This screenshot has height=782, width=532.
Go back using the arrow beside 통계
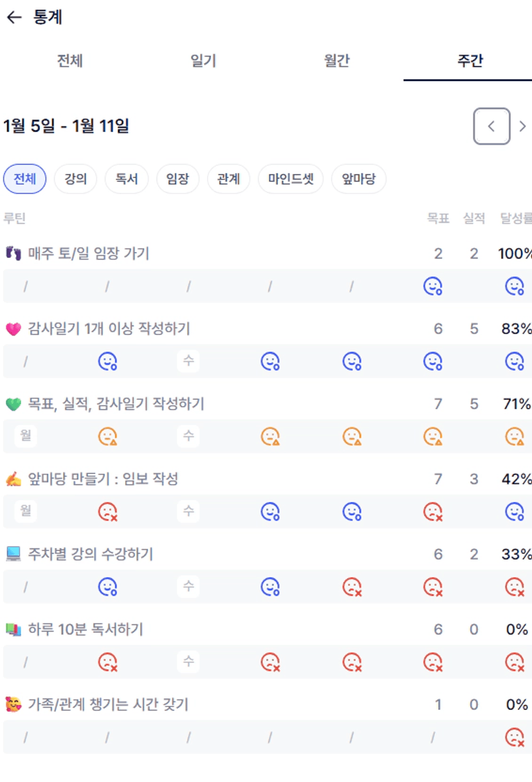pyautogui.click(x=14, y=17)
